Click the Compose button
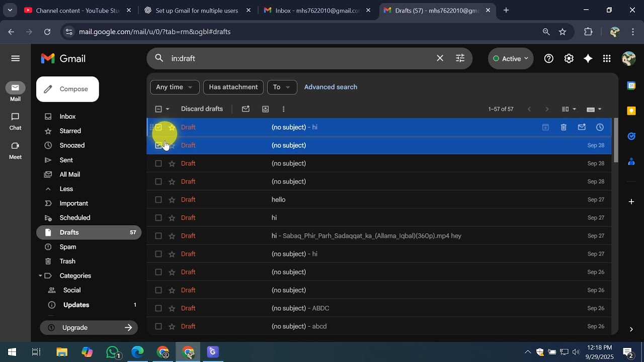This screenshot has width=644, height=362. point(67,89)
